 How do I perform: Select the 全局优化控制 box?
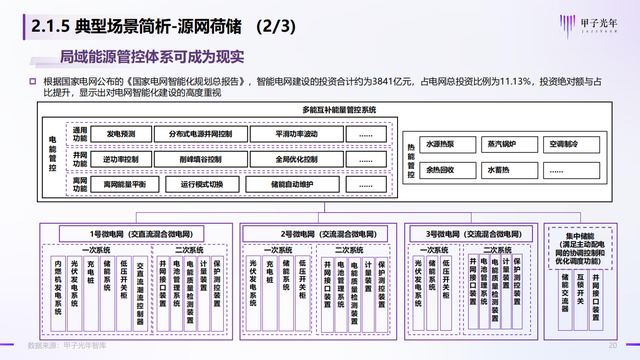point(296,159)
